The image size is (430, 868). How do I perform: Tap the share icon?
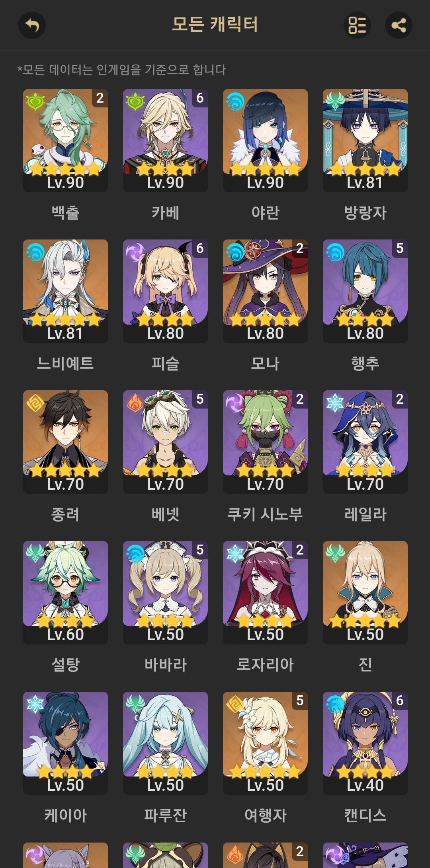point(399,25)
